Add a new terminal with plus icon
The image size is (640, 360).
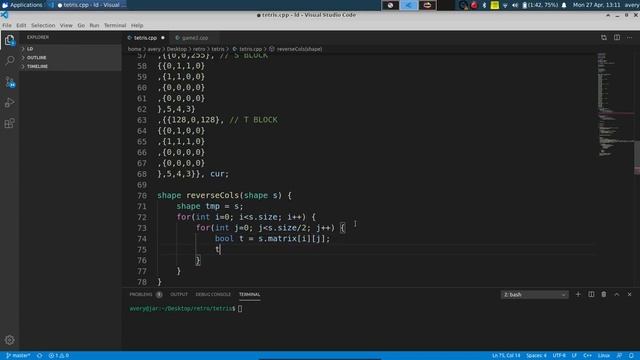(x=578, y=294)
